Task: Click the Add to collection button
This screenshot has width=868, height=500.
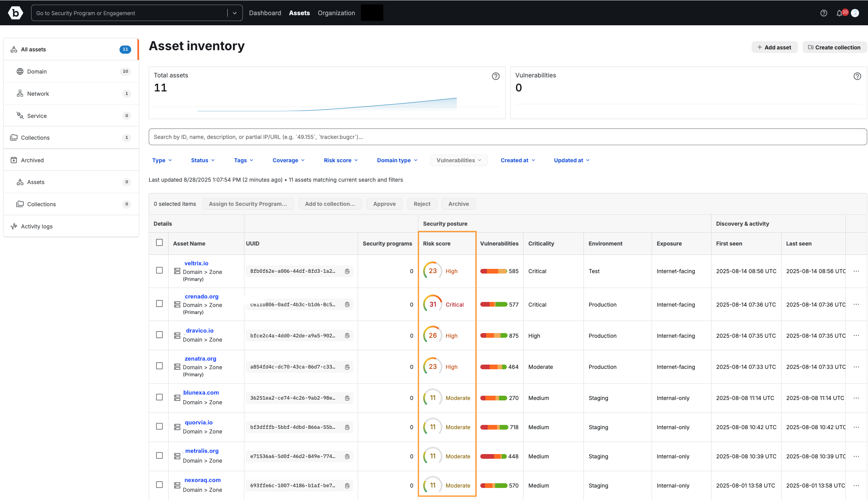Action: point(330,204)
